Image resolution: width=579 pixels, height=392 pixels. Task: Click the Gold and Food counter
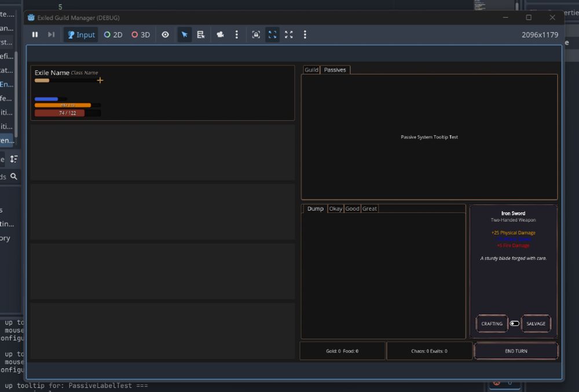(342, 351)
